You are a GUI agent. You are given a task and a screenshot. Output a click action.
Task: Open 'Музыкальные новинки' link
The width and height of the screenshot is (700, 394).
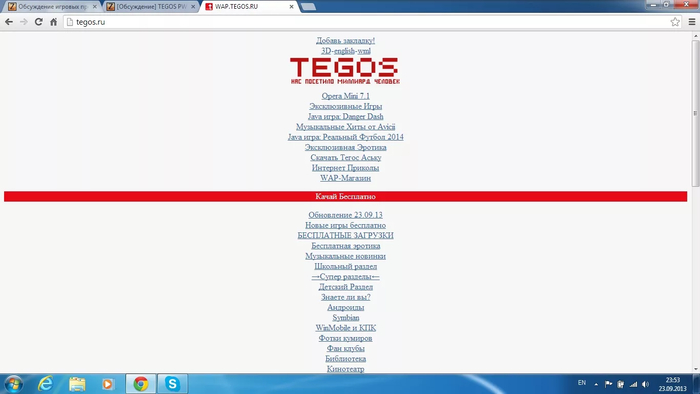[x=346, y=256]
